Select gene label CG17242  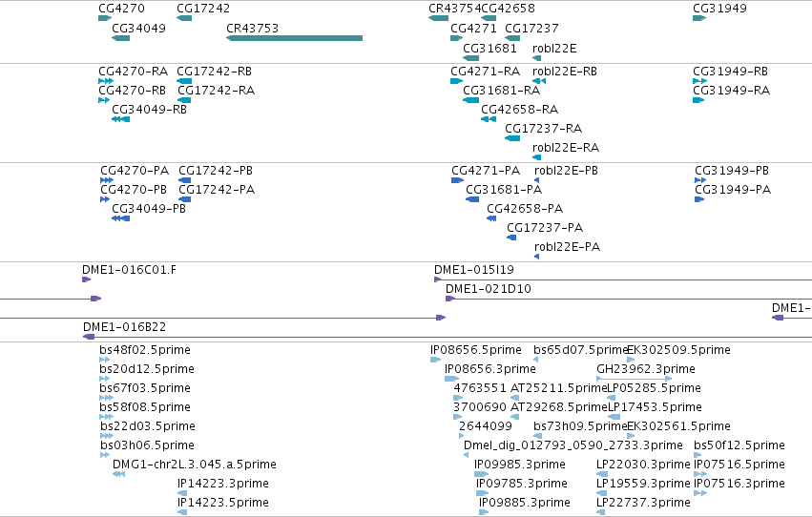click(x=203, y=9)
